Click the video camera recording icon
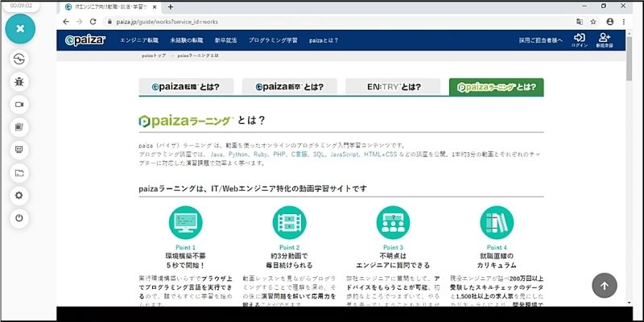This screenshot has width=644, height=322. pyautogui.click(x=19, y=105)
